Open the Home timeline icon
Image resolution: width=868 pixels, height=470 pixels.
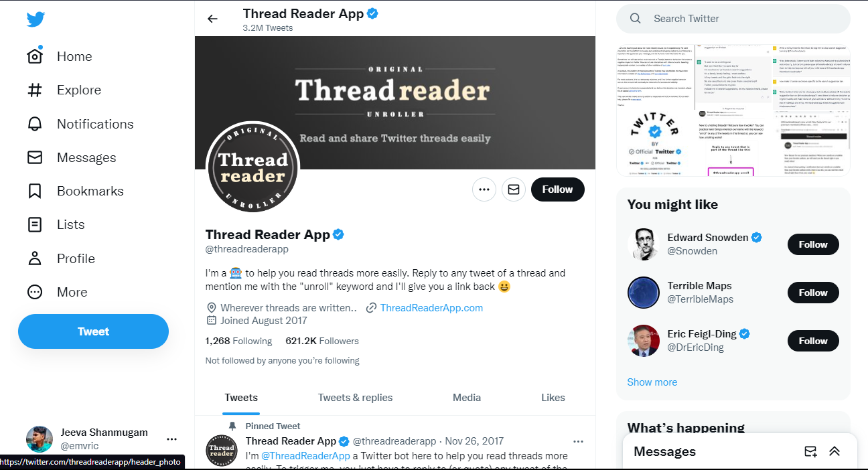coord(35,56)
